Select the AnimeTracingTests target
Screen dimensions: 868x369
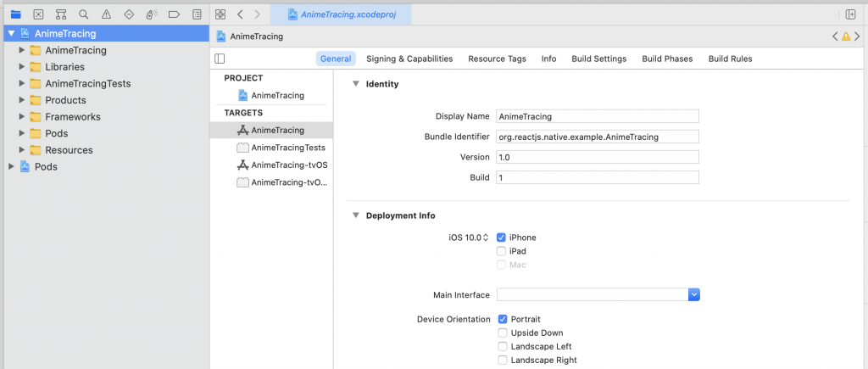[288, 148]
